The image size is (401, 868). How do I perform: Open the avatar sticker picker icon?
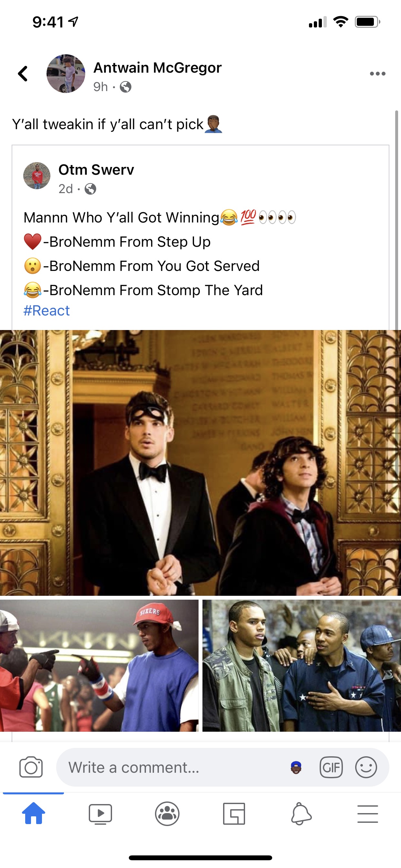(296, 768)
